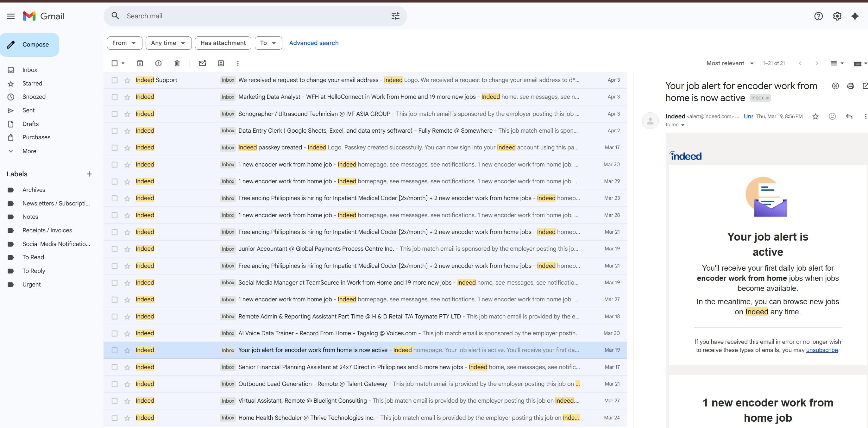
Task: Delete using the trash toolbar icon
Action: [x=177, y=63]
